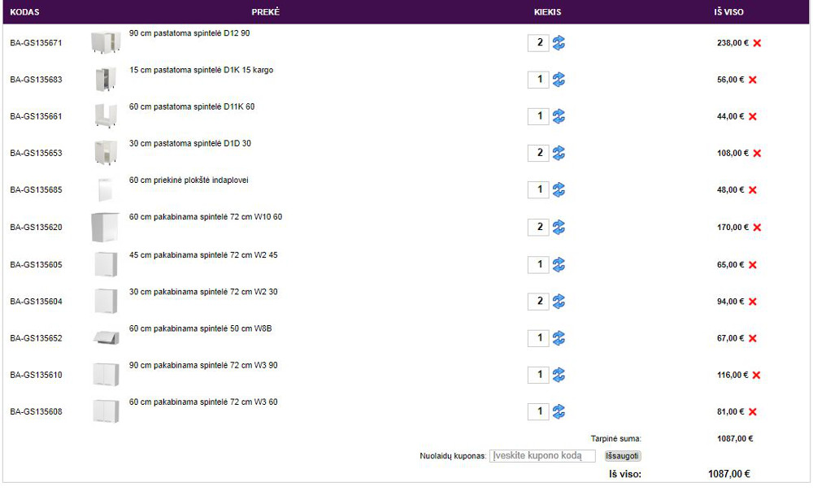
Task: Refresh quantity for BA-GS135685 row
Action: 559,189
